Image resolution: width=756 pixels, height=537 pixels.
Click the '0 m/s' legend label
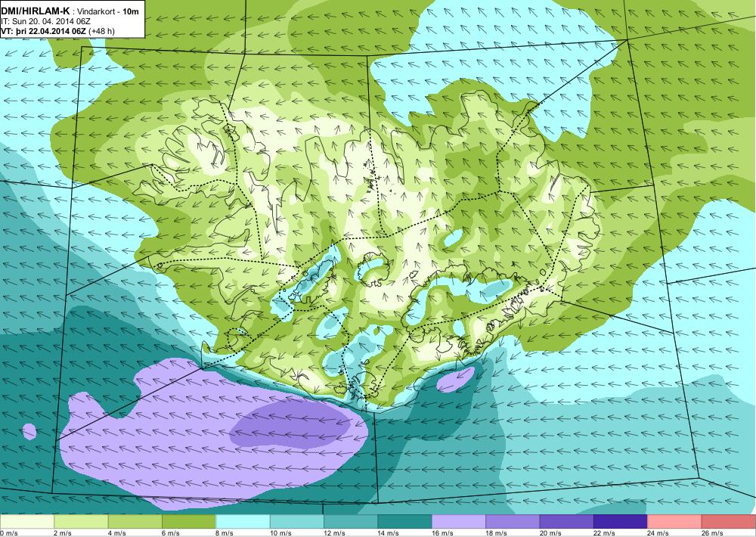point(8,532)
